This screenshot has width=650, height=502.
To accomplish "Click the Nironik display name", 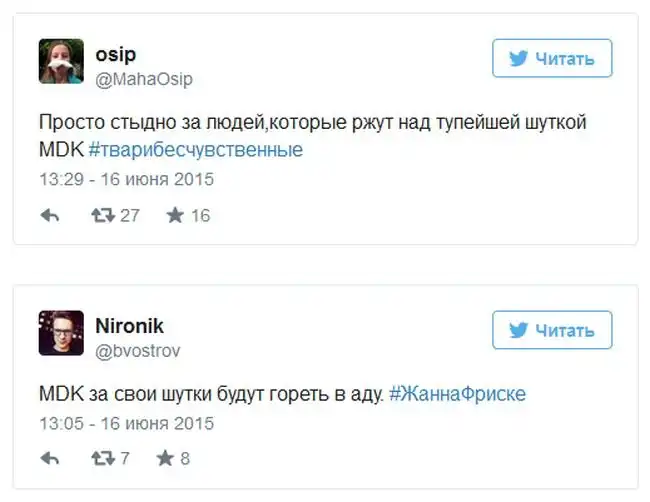I will [129, 325].
